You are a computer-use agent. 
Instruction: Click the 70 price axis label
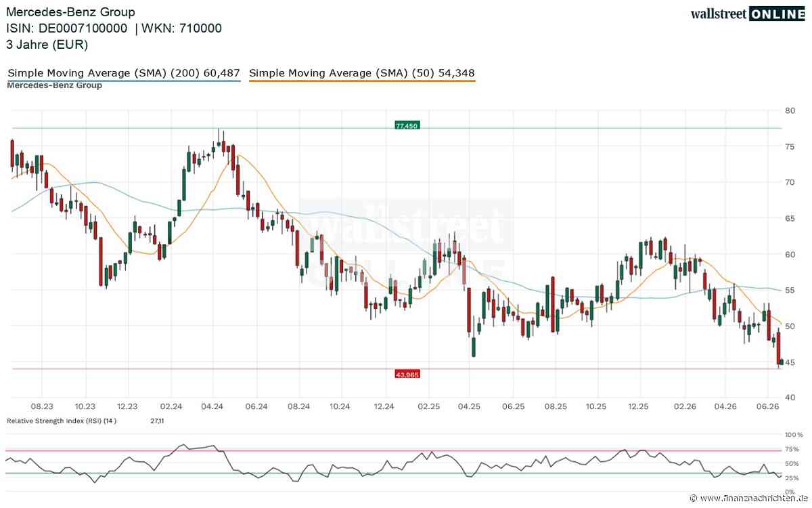[790, 182]
